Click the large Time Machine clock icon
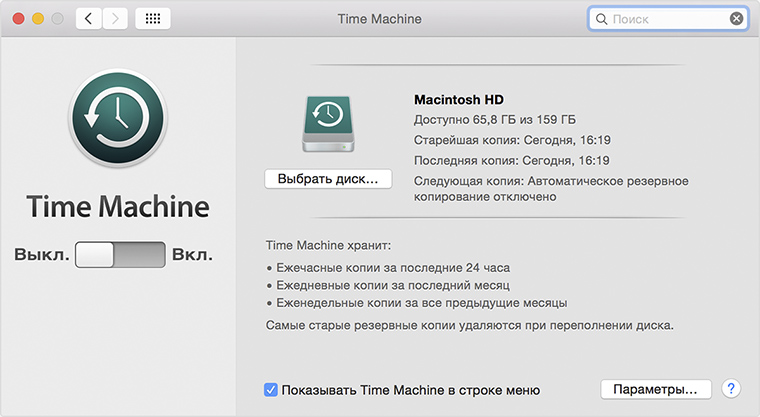 point(118,118)
